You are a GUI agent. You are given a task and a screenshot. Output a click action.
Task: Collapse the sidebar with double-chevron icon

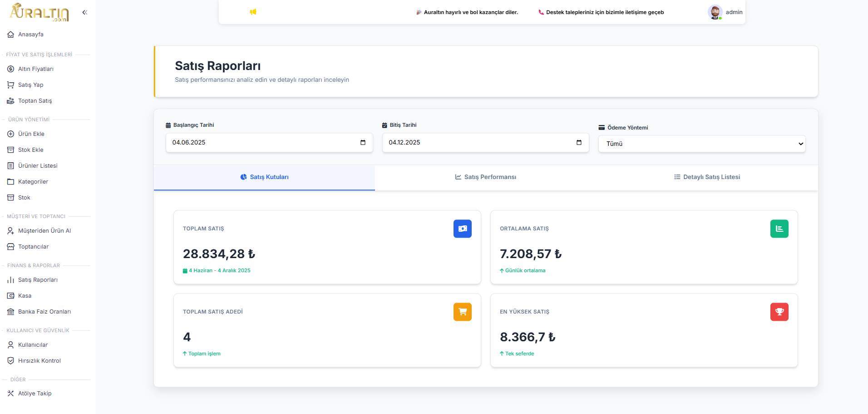[84, 12]
